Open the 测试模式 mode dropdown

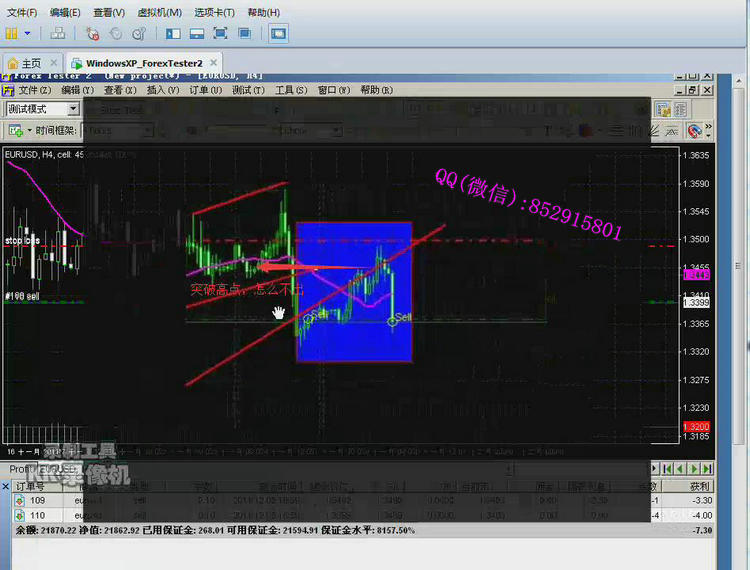pyautogui.click(x=73, y=109)
